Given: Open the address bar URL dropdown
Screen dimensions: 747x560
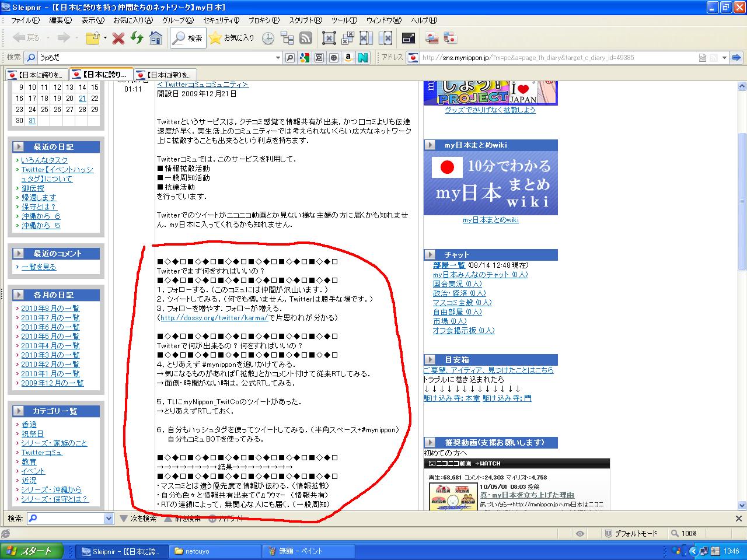Looking at the screenshot, I should point(724,58).
